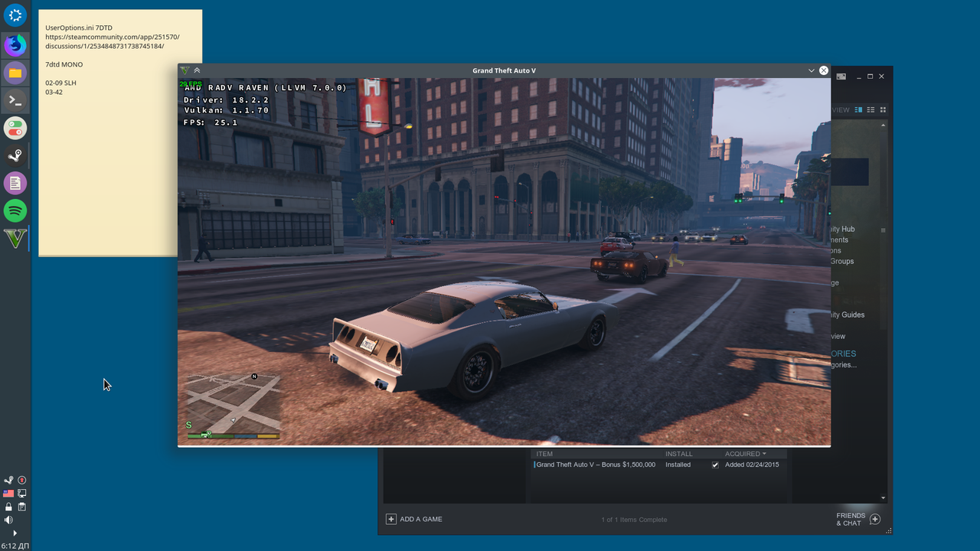Viewport: 980px width, 551px height.
Task: Sort by the ACQUIRED column dropdown
Action: (745, 454)
